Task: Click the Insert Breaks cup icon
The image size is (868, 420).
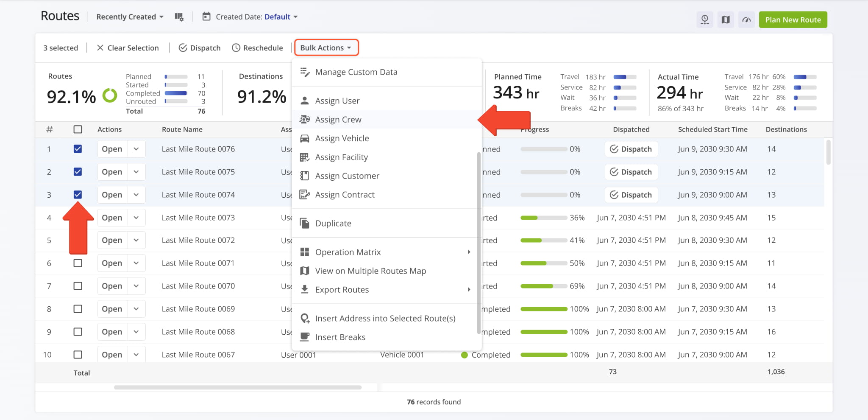Action: [x=304, y=337]
